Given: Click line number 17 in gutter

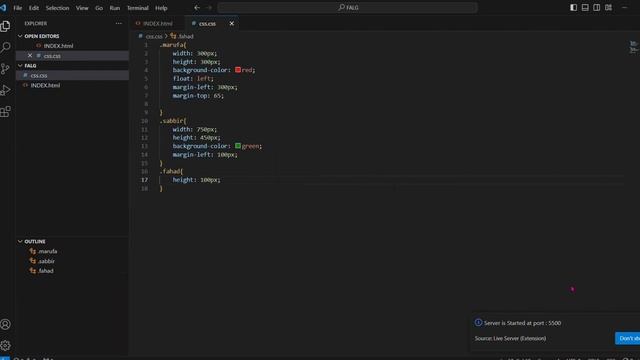Looking at the screenshot, I should [144, 180].
